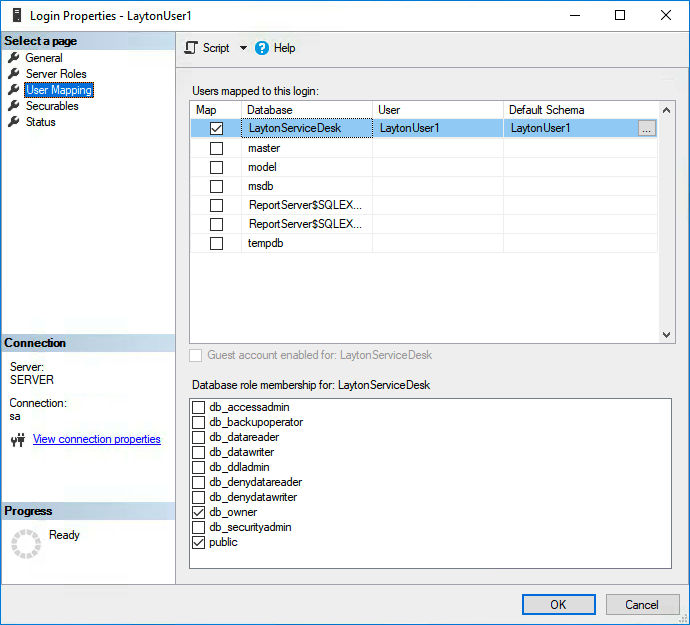Image resolution: width=690 pixels, height=625 pixels.
Task: Open the Status page
Action: [x=40, y=121]
